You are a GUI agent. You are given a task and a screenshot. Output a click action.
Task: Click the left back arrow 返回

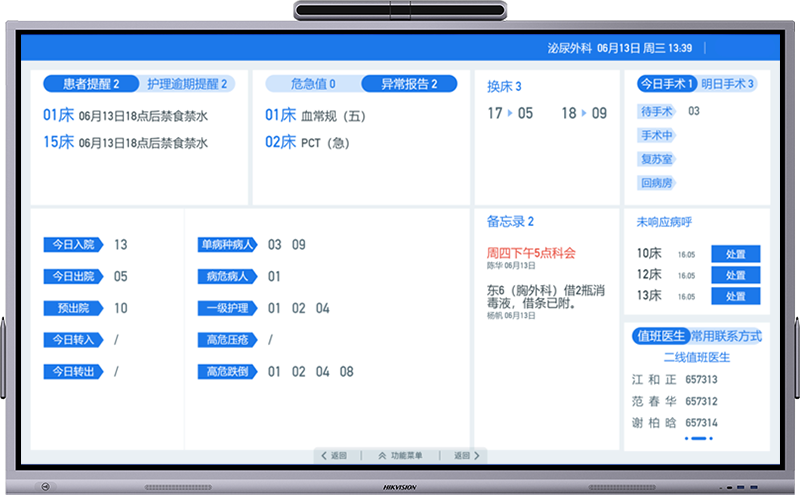(334, 456)
